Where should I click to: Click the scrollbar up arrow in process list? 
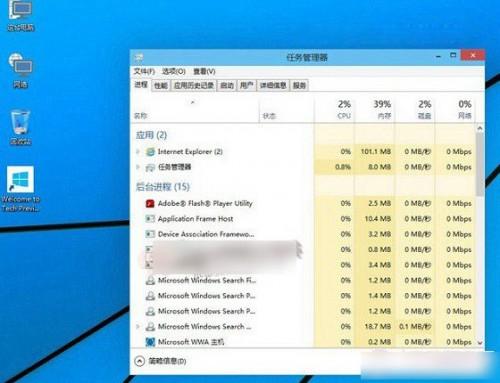480,128
